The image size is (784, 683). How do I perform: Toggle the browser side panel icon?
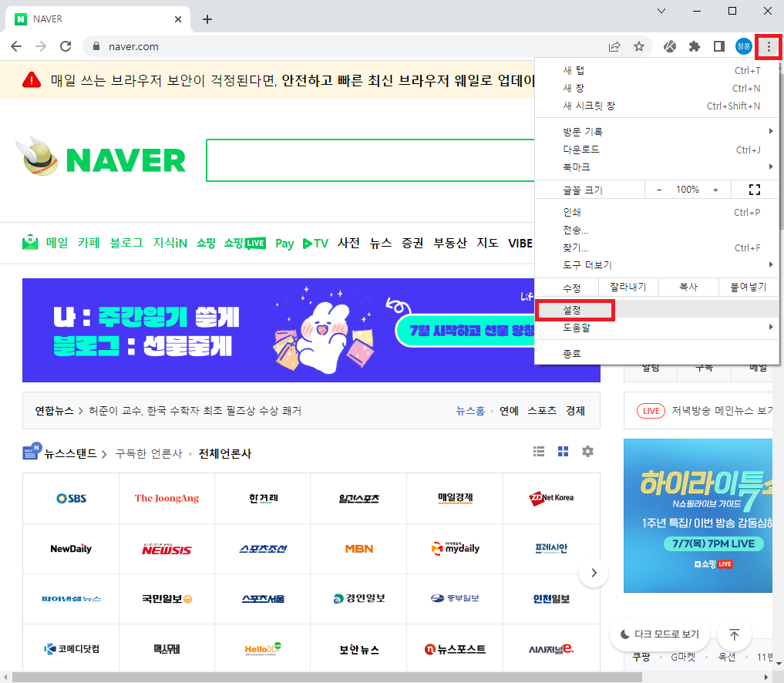(x=719, y=46)
